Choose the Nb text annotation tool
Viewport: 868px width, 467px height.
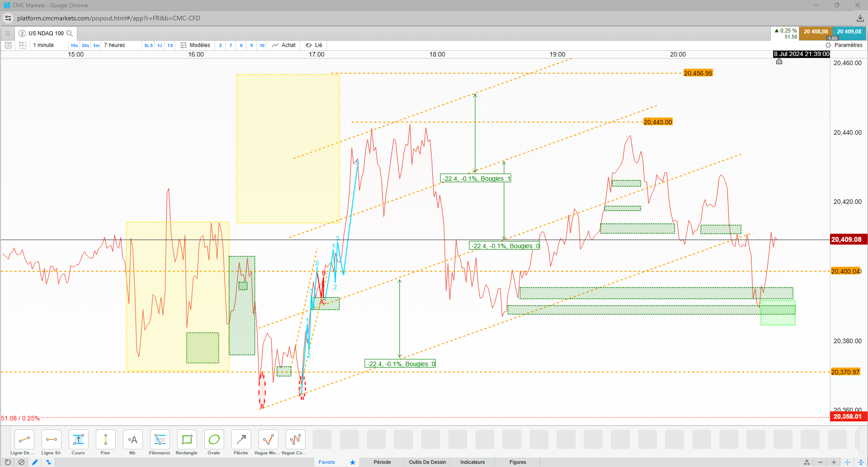click(132, 443)
